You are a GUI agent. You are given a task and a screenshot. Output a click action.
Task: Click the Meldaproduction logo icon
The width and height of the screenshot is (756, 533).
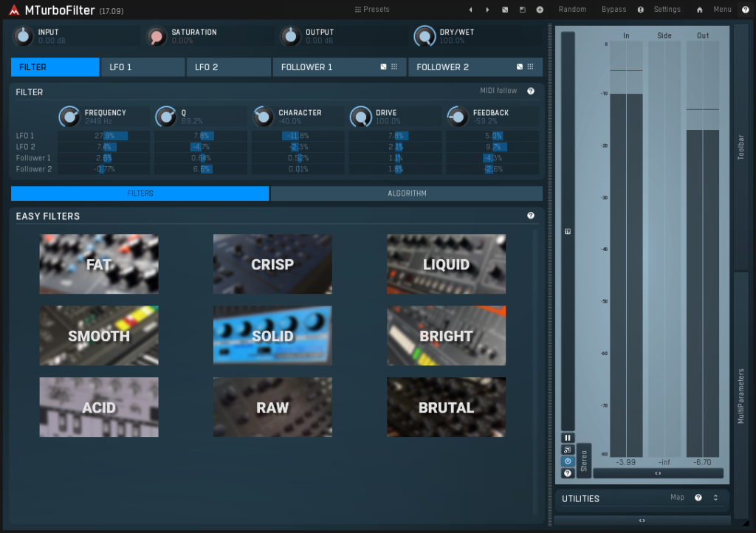pyautogui.click(x=14, y=10)
